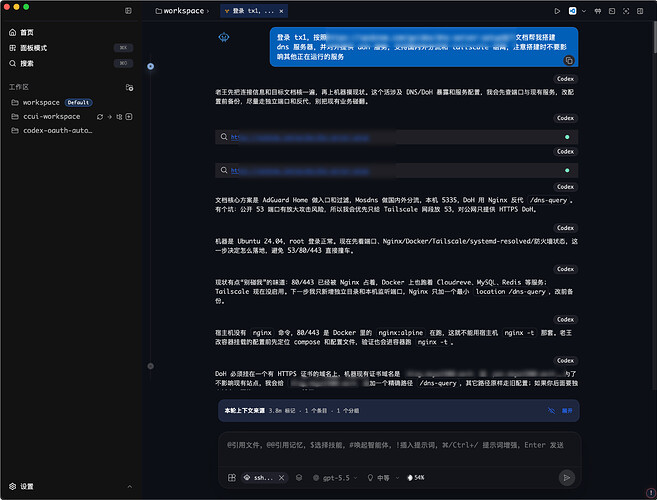
Task: Toggle focus mode icon in top toolbar
Action: click(x=626, y=11)
